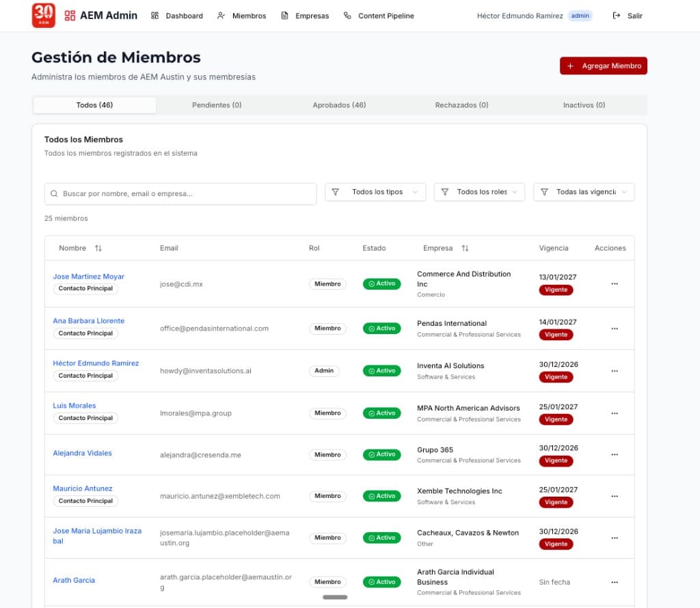700x608 pixels.
Task: Expand the Todas las vigencias filter
Action: coord(584,192)
